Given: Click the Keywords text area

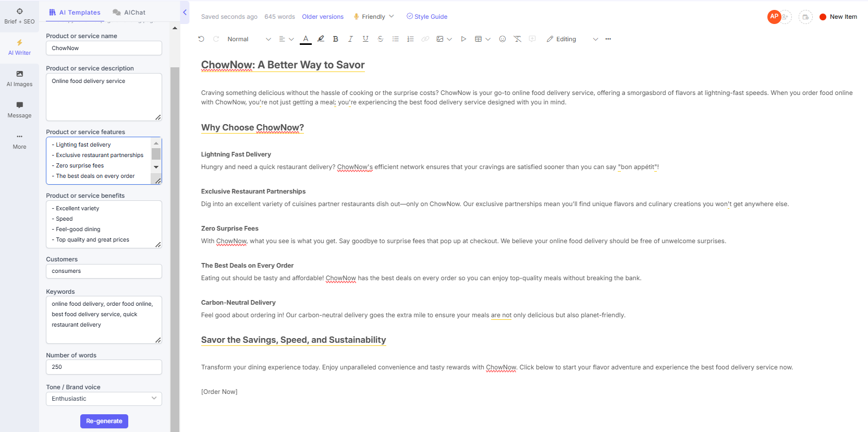Looking at the screenshot, I should pos(104,320).
